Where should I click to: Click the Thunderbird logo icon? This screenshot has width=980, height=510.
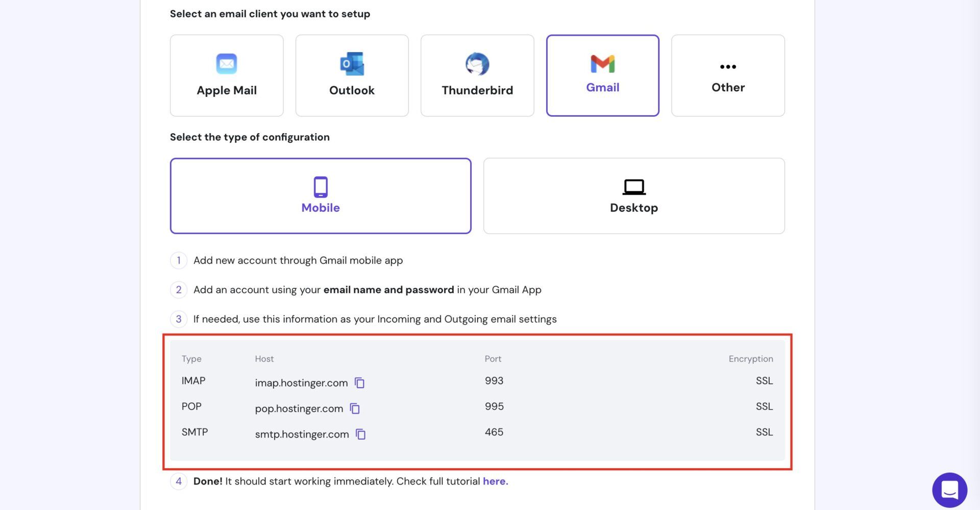point(477,64)
